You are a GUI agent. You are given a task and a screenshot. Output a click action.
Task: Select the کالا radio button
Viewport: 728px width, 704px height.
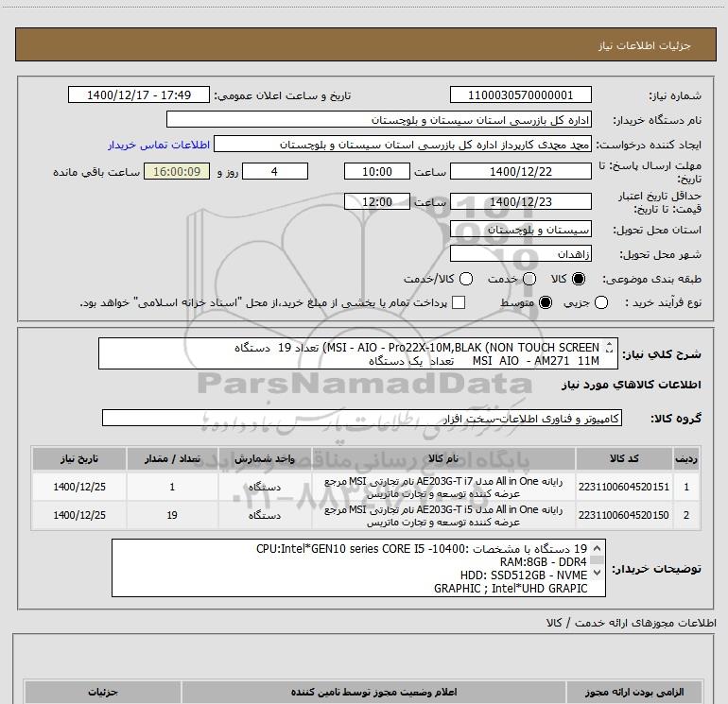point(579,279)
